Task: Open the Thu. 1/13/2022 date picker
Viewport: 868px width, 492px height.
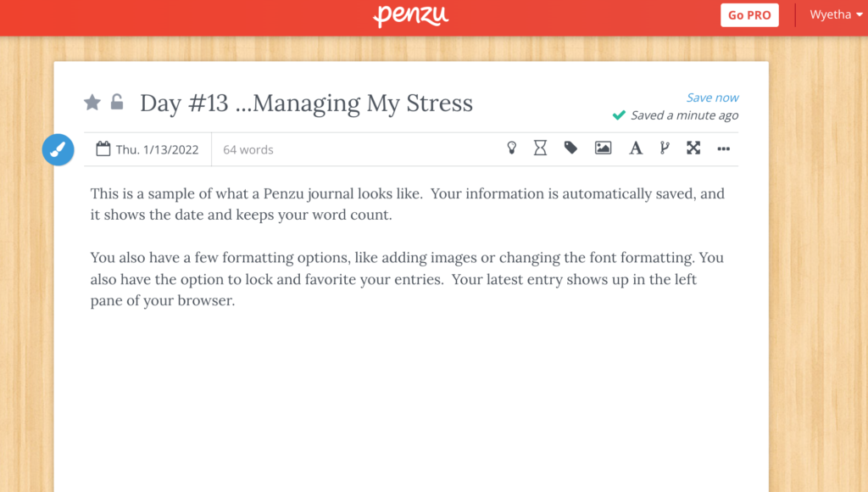Action: pos(147,149)
